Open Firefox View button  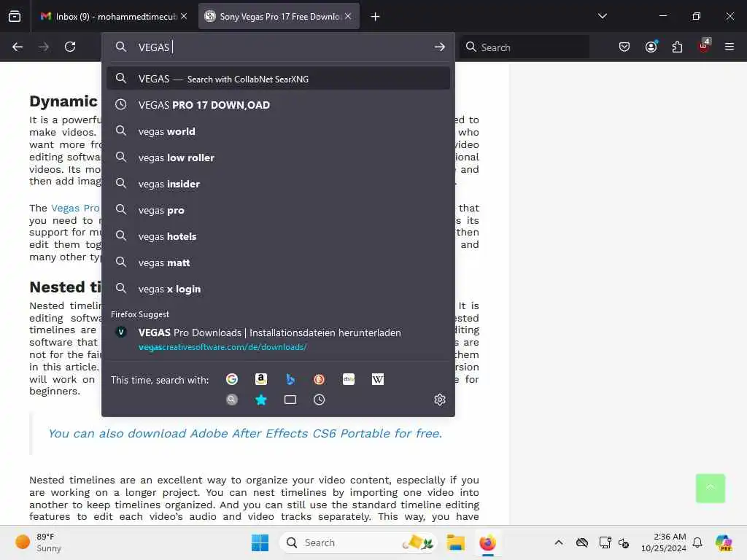15,16
